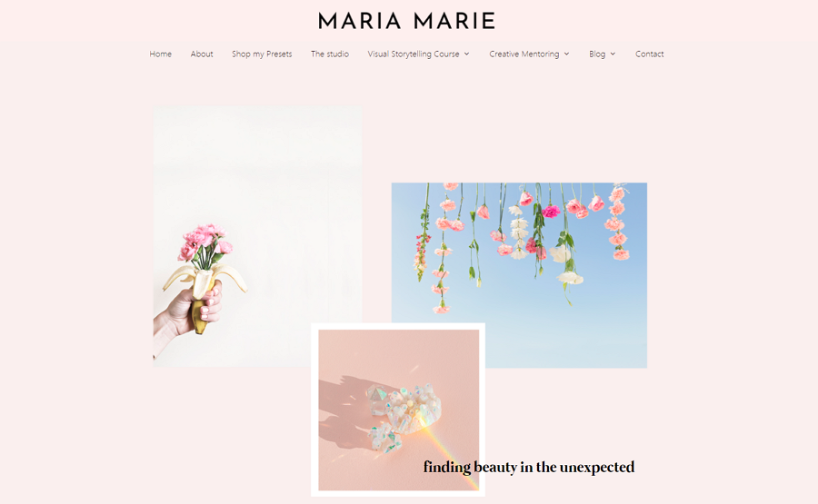Select The studio menu item
The width and height of the screenshot is (818, 504).
coord(330,54)
